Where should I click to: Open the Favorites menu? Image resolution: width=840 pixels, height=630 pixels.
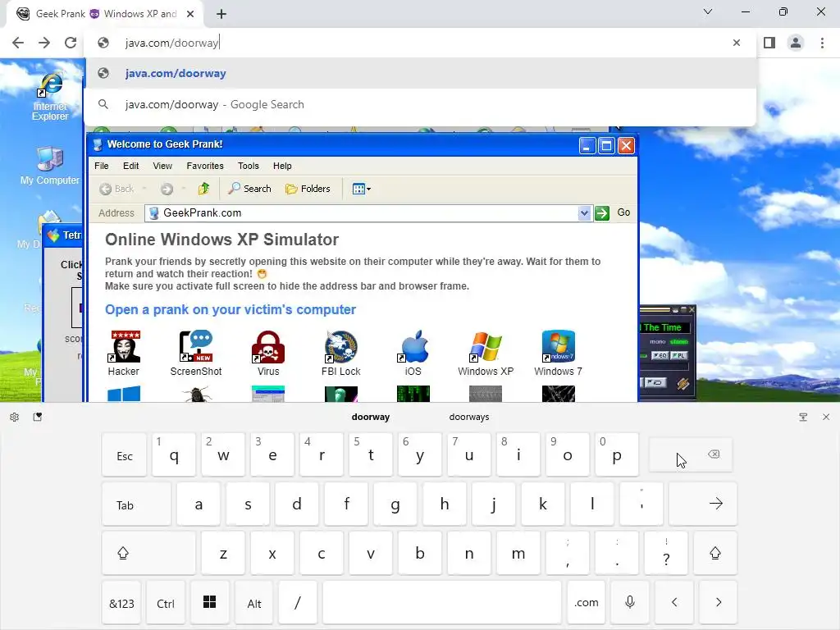pyautogui.click(x=205, y=166)
